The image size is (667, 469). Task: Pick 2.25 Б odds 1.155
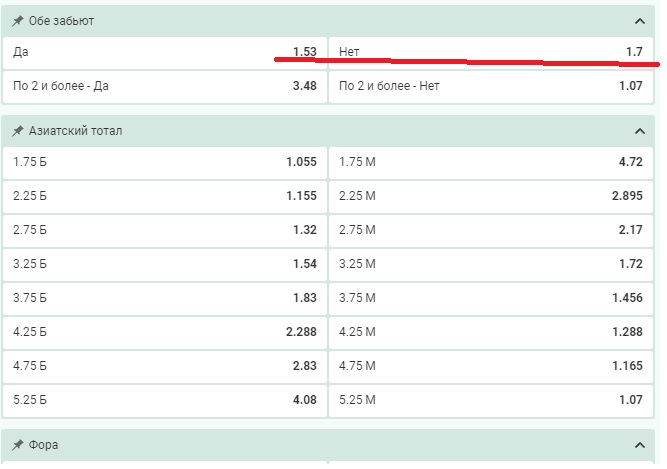pos(165,196)
